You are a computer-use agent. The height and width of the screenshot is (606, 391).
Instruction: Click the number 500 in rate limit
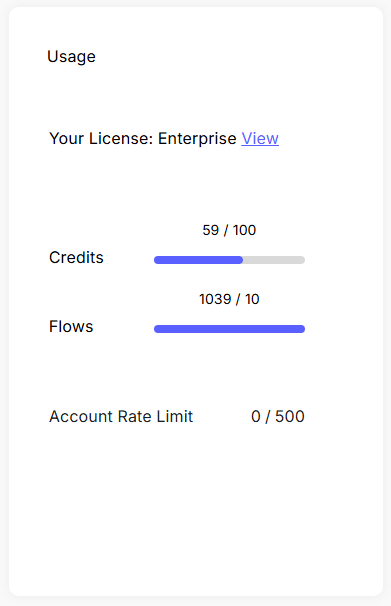290,417
